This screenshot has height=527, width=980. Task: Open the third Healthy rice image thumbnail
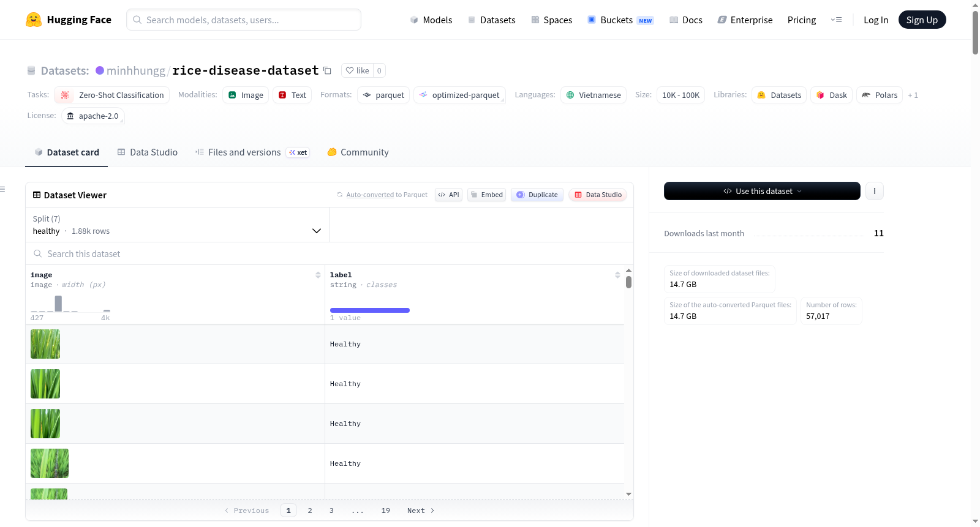tap(45, 424)
